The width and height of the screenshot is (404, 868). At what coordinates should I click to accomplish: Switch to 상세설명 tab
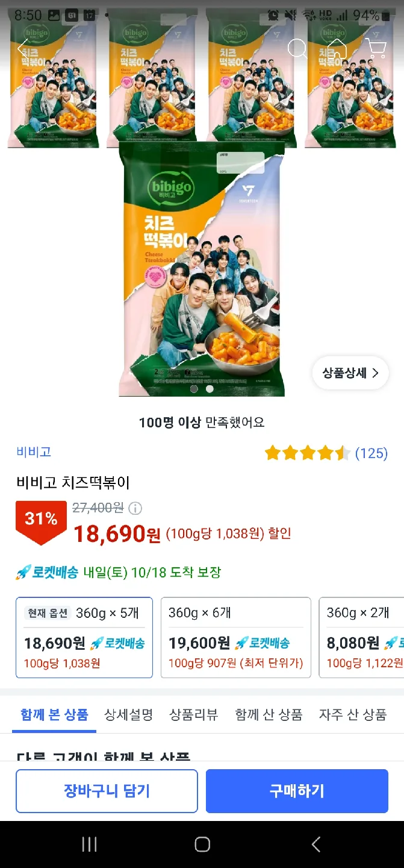coord(128,715)
